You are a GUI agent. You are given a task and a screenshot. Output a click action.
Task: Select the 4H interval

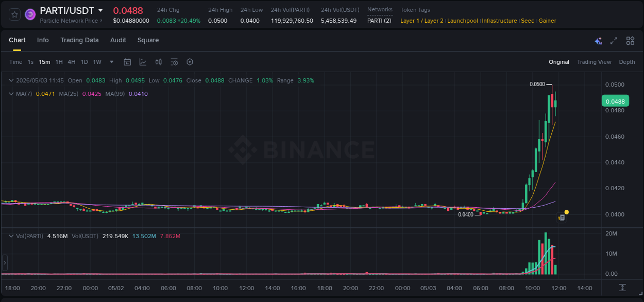pyautogui.click(x=72, y=62)
